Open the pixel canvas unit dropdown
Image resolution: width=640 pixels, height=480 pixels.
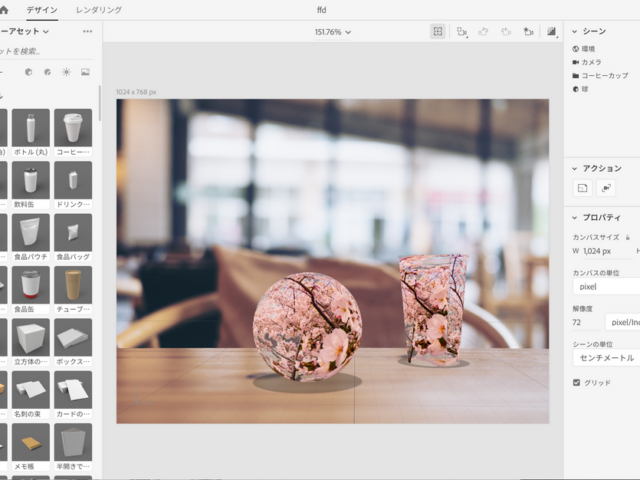tap(605, 286)
